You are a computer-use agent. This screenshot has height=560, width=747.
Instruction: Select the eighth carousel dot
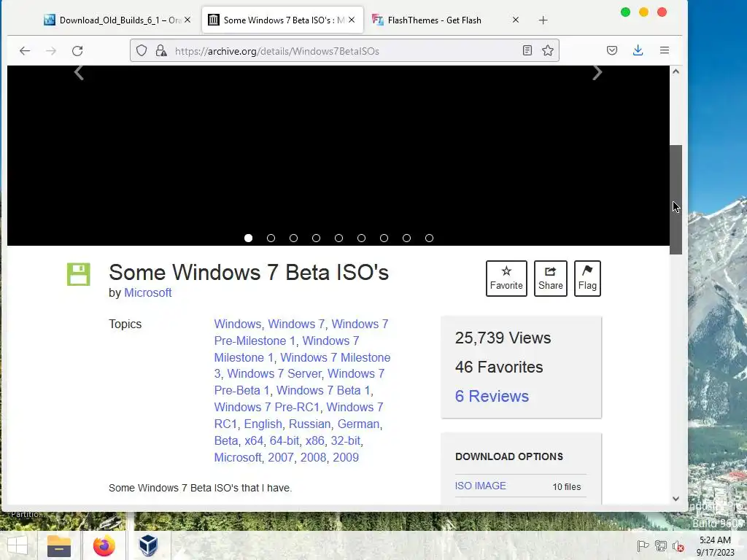pos(406,238)
